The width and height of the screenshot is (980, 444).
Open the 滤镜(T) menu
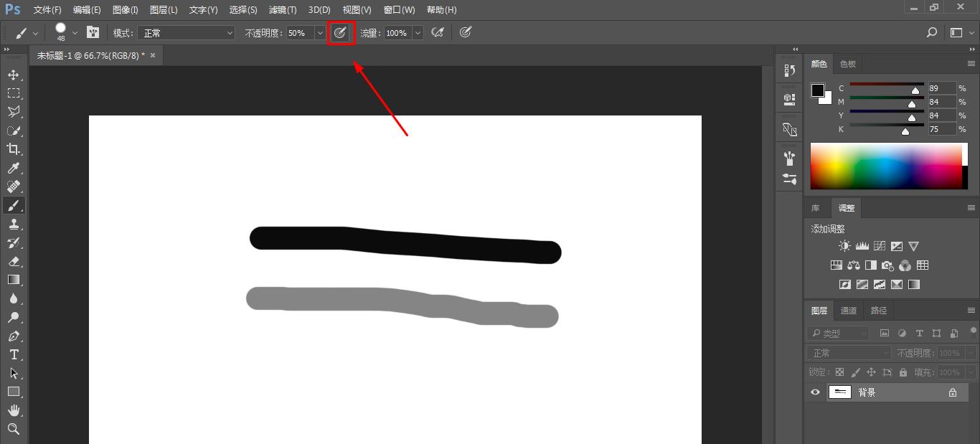[x=283, y=10]
